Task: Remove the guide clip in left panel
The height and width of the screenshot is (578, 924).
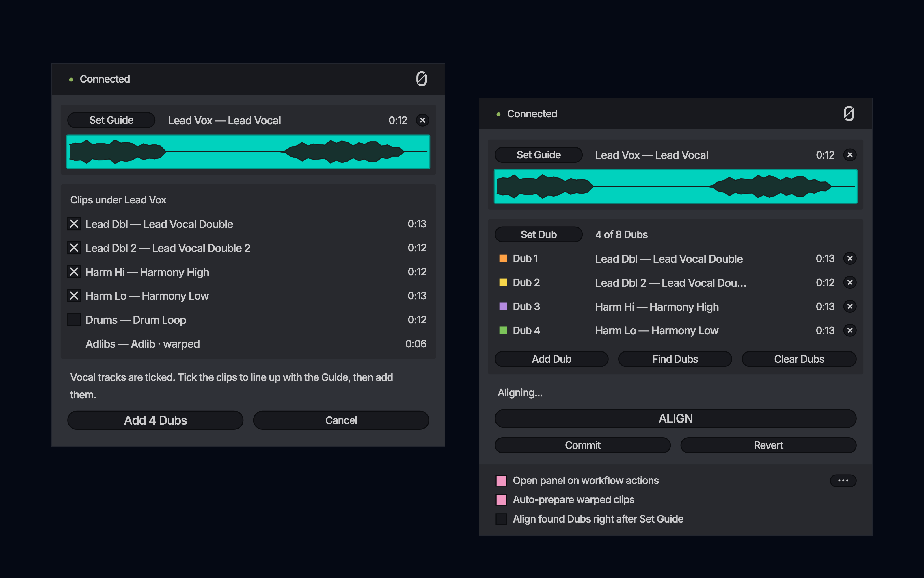Action: [422, 121]
